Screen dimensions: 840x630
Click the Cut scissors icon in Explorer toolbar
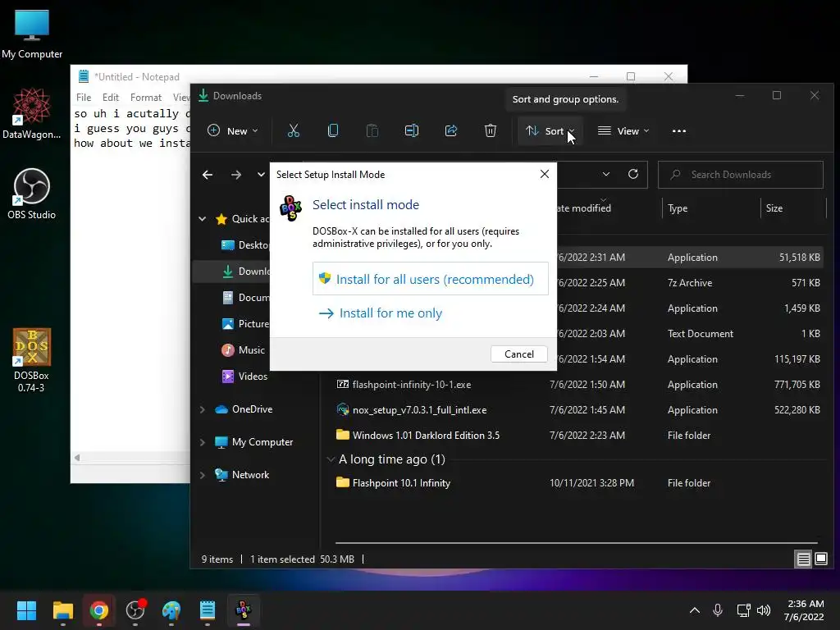click(294, 130)
